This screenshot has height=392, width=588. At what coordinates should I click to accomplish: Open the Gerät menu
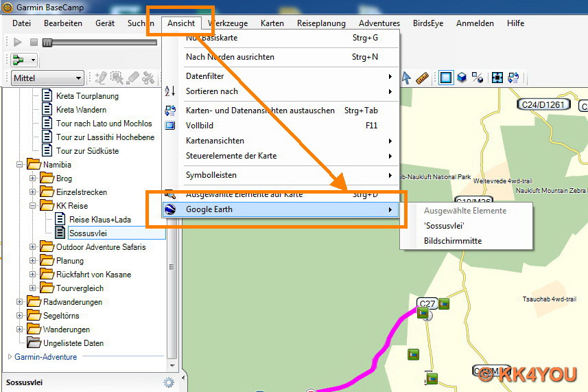click(105, 23)
